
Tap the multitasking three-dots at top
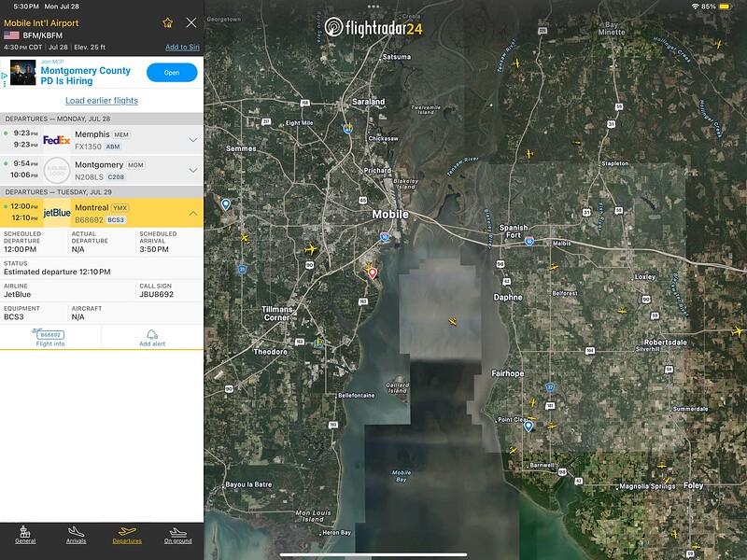click(x=373, y=7)
